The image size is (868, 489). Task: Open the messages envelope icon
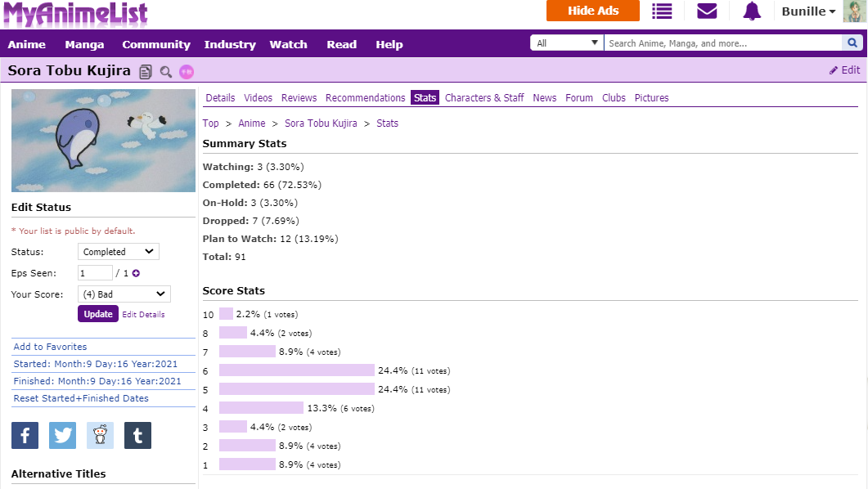pyautogui.click(x=707, y=11)
